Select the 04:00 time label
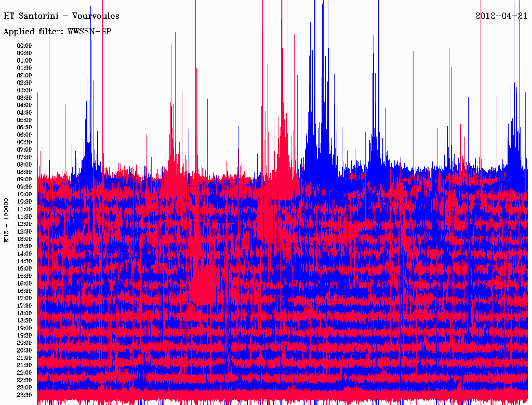 (24, 105)
